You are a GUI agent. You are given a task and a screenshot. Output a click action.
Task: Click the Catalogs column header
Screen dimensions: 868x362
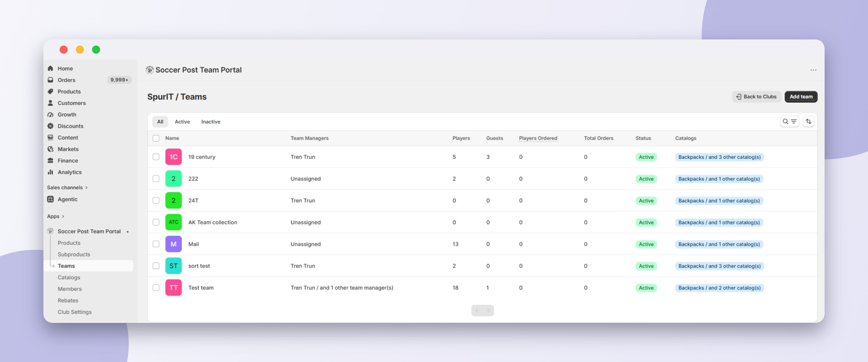pyautogui.click(x=686, y=138)
